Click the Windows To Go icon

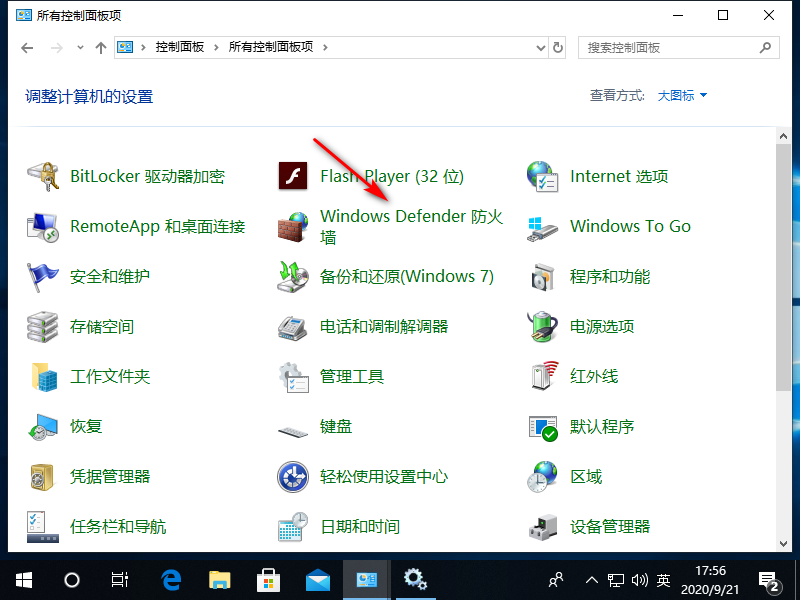coord(541,227)
